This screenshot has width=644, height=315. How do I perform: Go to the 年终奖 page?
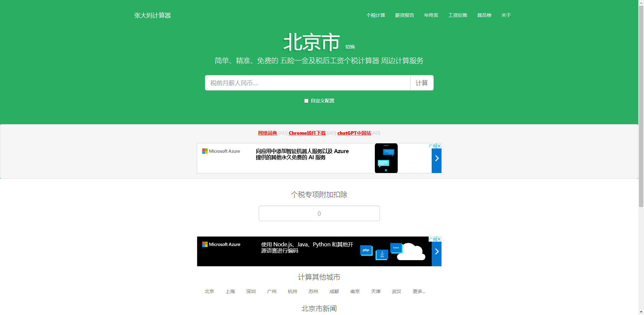pyautogui.click(x=431, y=15)
